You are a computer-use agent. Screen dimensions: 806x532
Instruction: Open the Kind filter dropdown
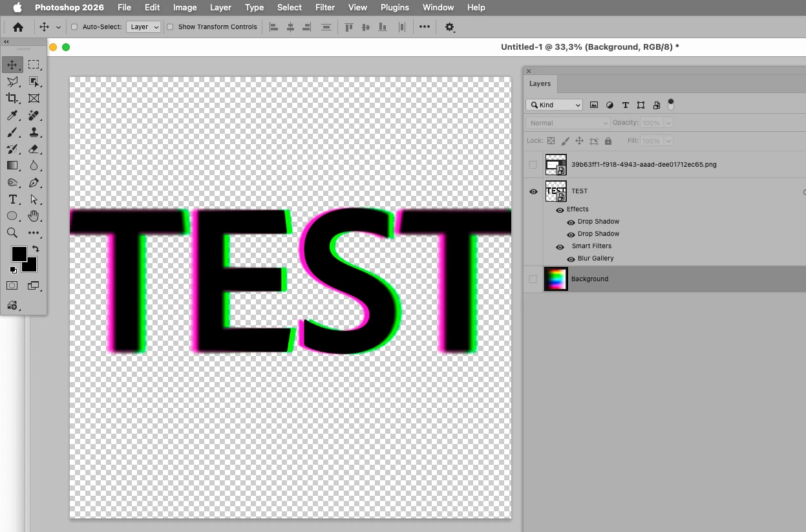coord(555,105)
